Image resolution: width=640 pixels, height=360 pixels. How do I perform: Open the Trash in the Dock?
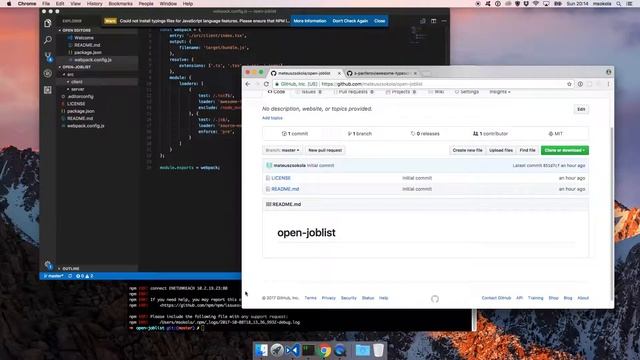click(378, 350)
